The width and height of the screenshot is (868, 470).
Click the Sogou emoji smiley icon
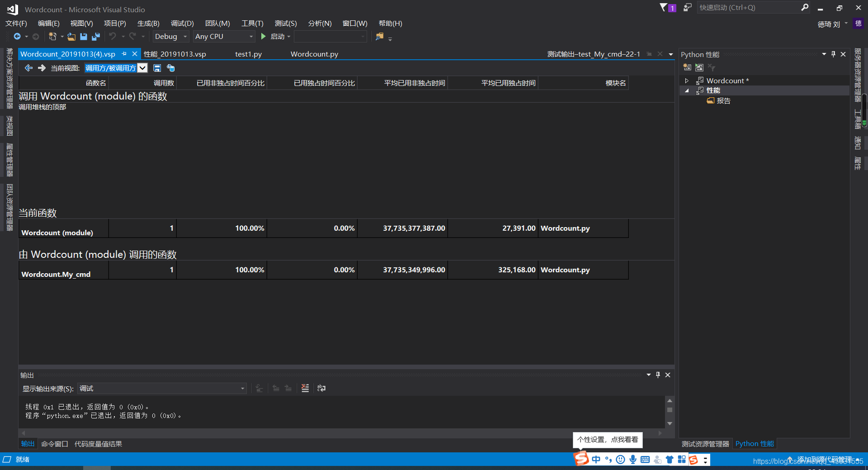coord(621,460)
